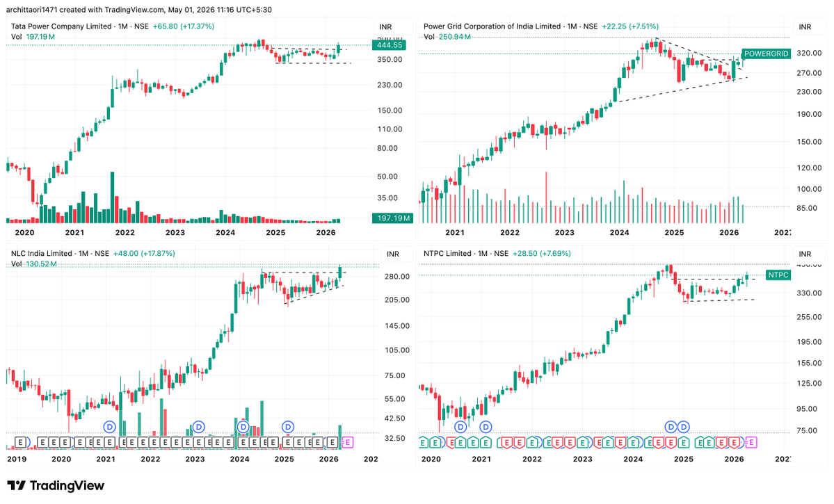
Task: Click the +65.80 (+17.37%) change on Tata Power
Action: pos(184,26)
